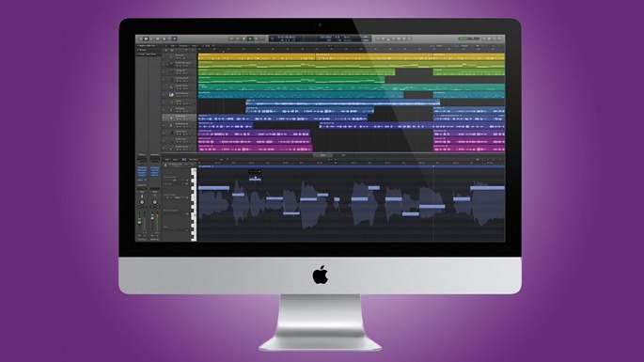The image size is (644, 362).
Task: Click the green Play transport button
Action: [250, 39]
